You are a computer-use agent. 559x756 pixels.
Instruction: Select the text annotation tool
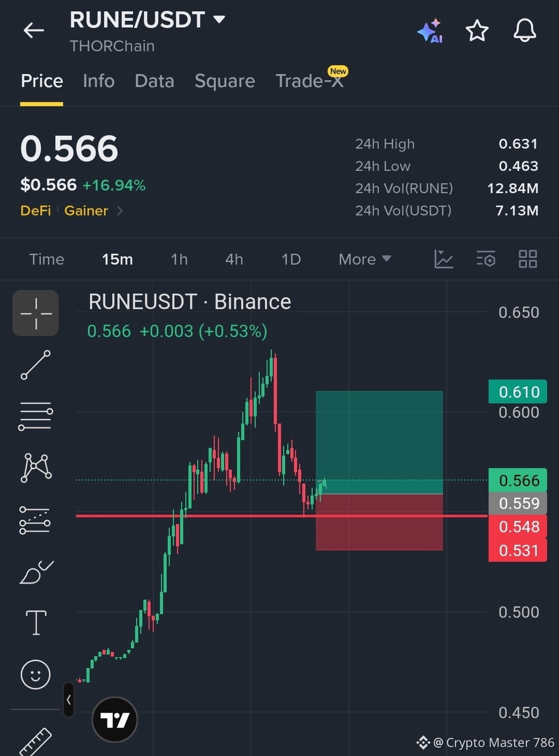[36, 622]
